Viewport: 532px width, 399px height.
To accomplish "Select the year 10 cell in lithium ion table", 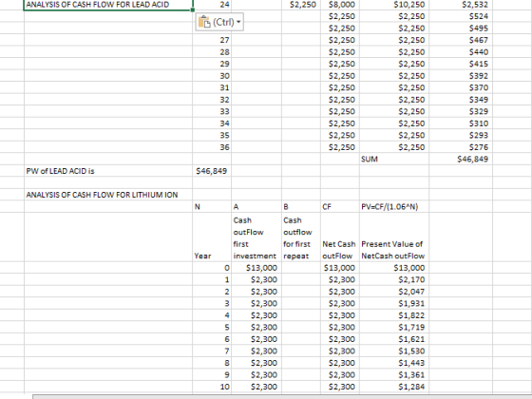I will coord(212,387).
